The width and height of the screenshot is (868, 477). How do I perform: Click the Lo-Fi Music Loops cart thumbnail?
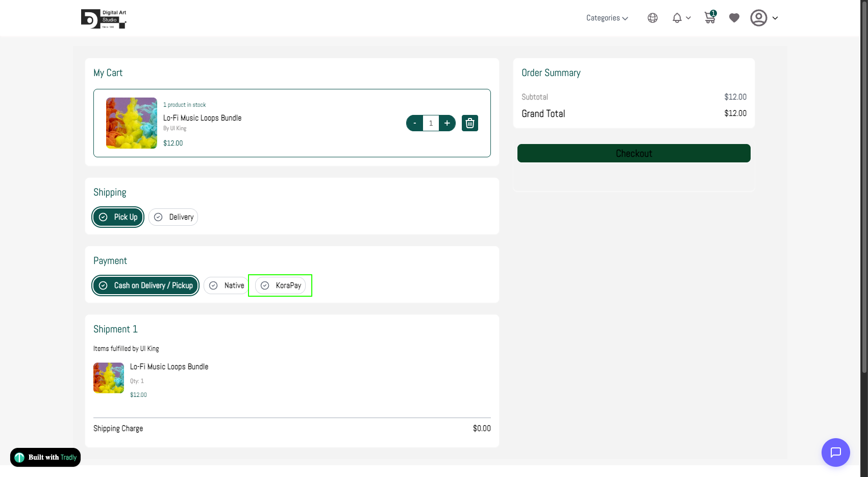(x=132, y=123)
